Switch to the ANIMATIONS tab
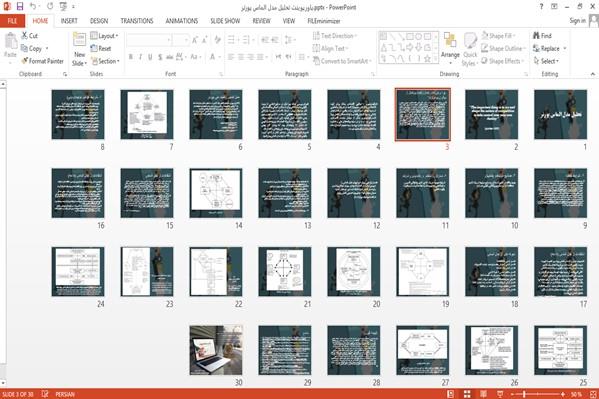This screenshot has height=399, width=599. (x=181, y=21)
